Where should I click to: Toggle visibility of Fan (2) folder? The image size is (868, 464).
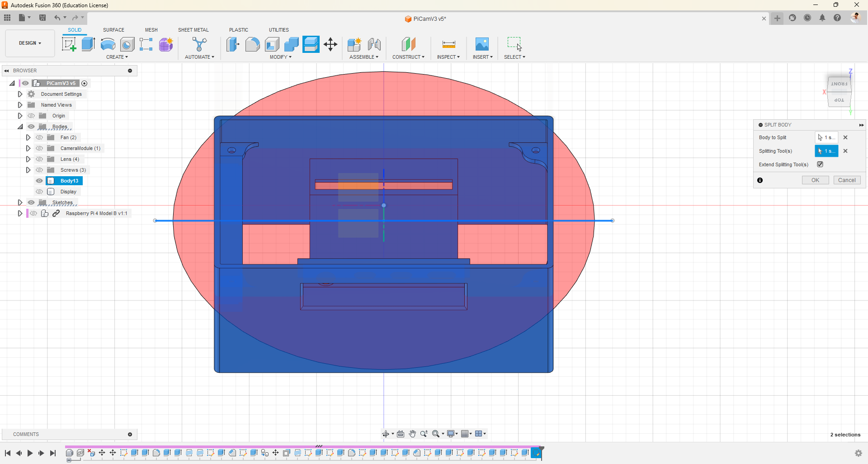tap(39, 137)
